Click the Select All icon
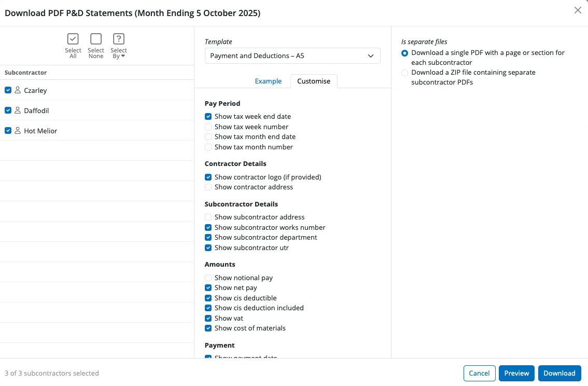This screenshot has width=588, height=386. click(73, 39)
